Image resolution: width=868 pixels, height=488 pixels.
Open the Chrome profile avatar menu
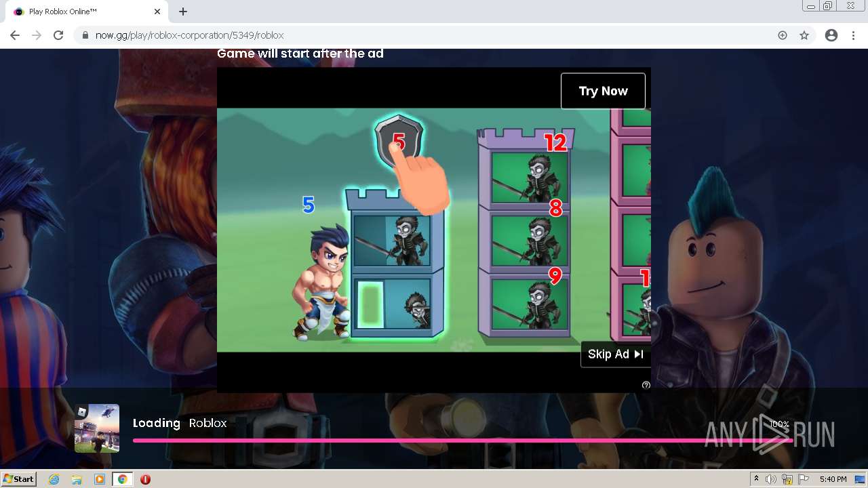point(831,35)
